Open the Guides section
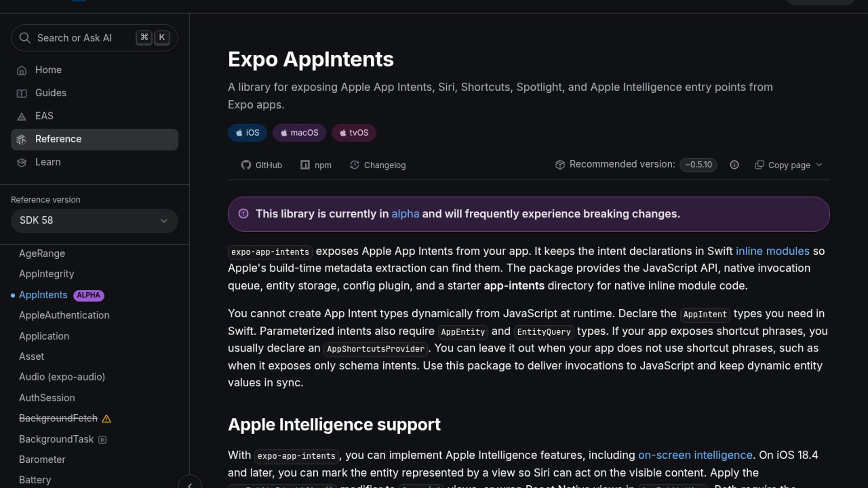Viewport: 868px width, 488px height. pos(94,93)
